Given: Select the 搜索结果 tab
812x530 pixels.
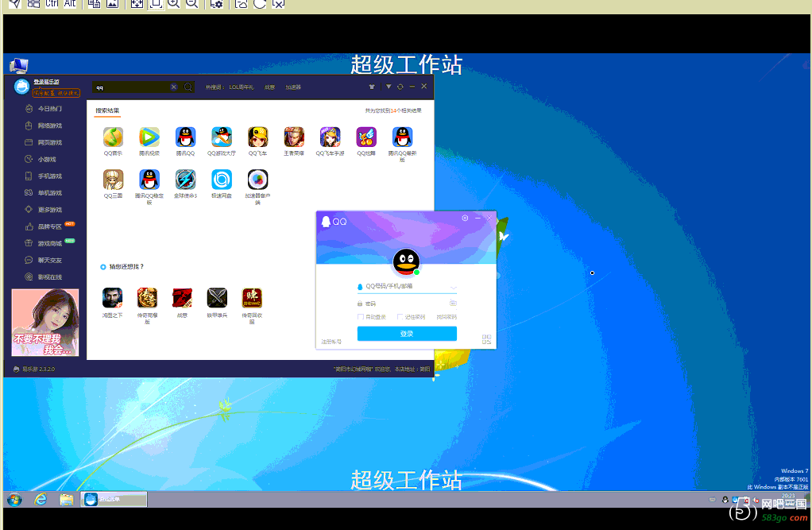Looking at the screenshot, I should pos(107,110).
